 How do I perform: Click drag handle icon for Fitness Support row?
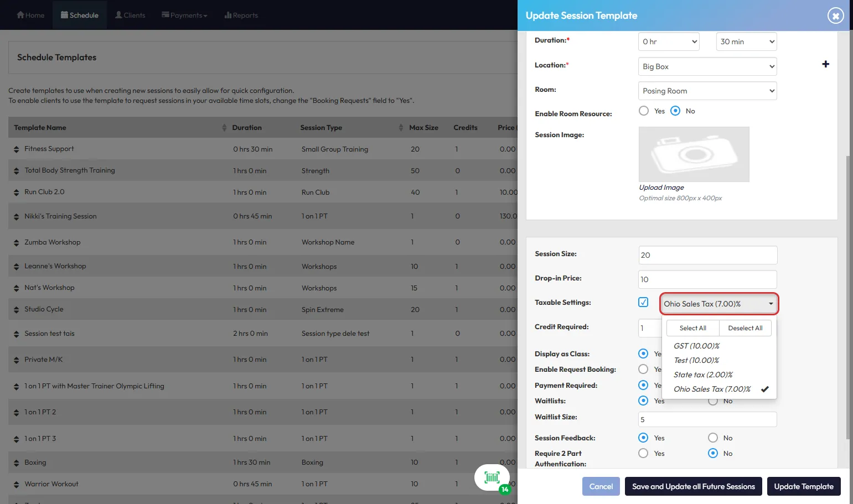point(16,149)
